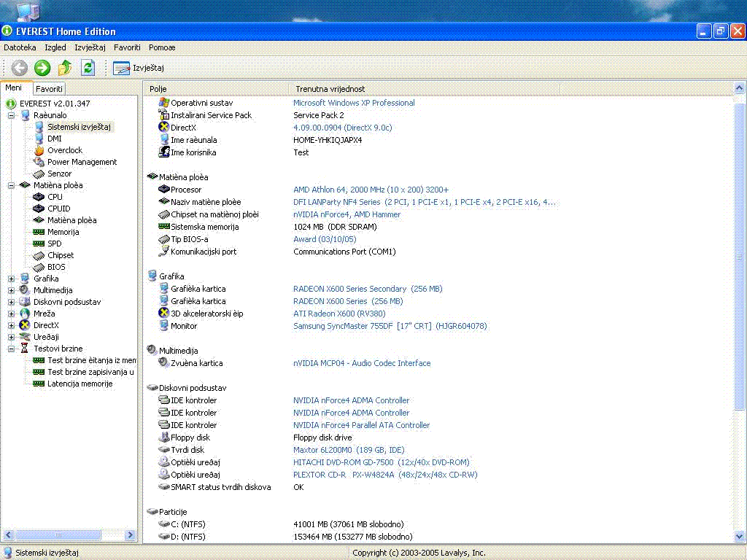The height and width of the screenshot is (560, 747).
Task: Click the green Back arrow toolbar icon
Action: (x=20, y=68)
